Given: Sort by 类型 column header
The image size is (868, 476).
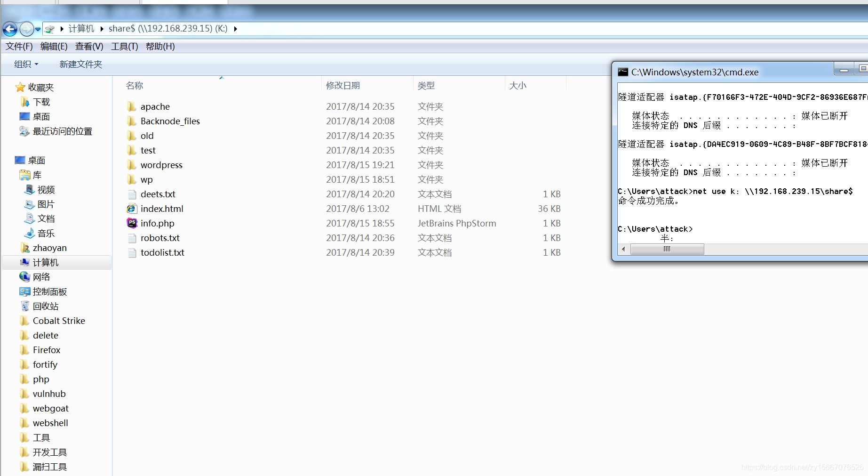Looking at the screenshot, I should [426, 85].
